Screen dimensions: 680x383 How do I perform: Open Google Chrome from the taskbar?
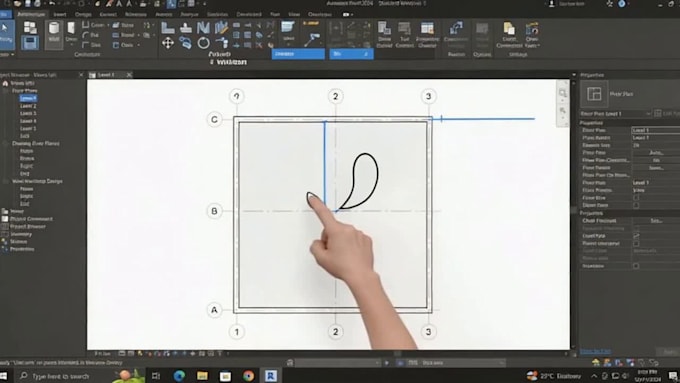click(x=248, y=376)
